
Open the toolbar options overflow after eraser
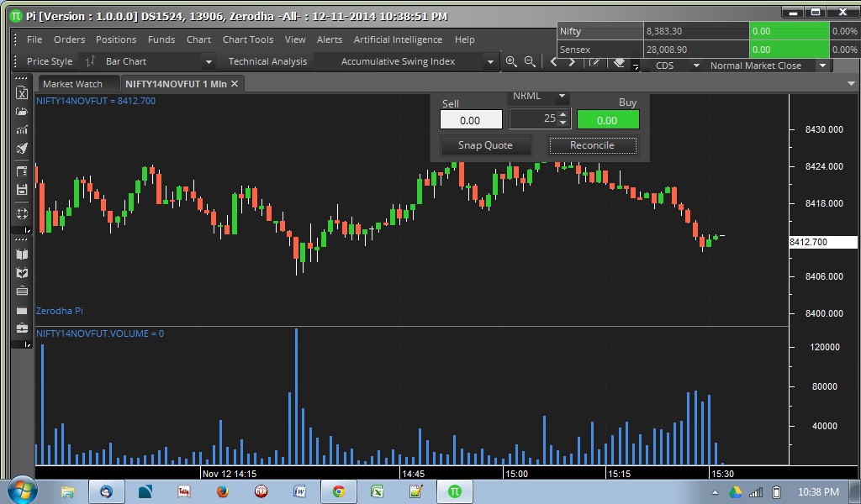tap(636, 66)
